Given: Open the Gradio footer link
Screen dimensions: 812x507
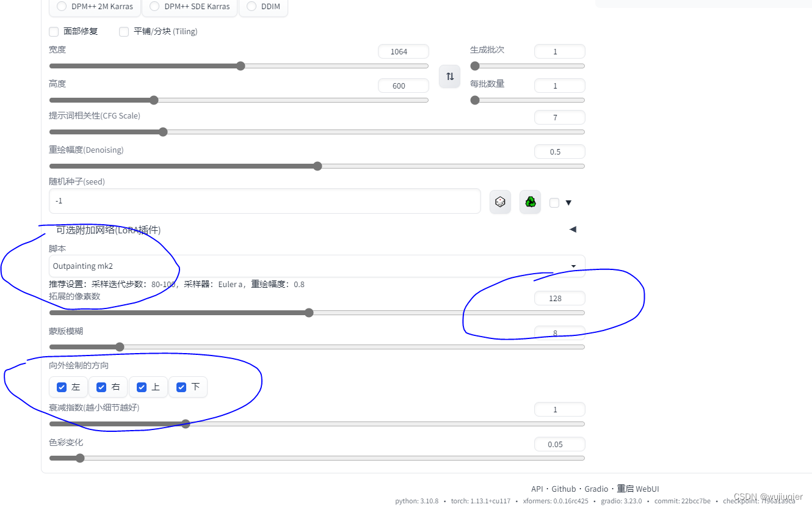Looking at the screenshot, I should tap(596, 489).
